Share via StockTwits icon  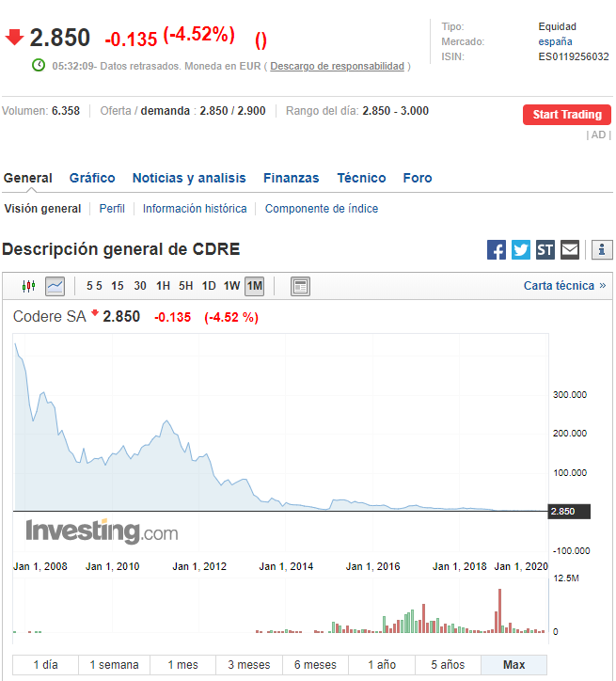point(545,249)
